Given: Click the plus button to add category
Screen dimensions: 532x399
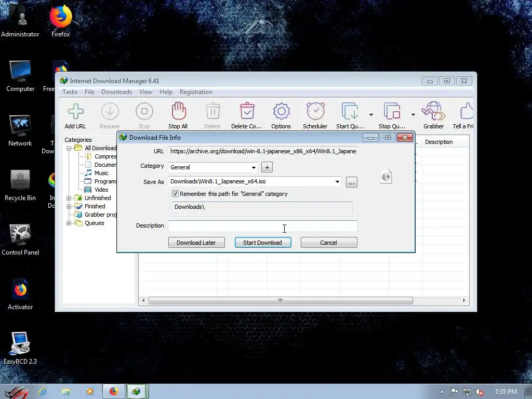Looking at the screenshot, I should tap(267, 167).
